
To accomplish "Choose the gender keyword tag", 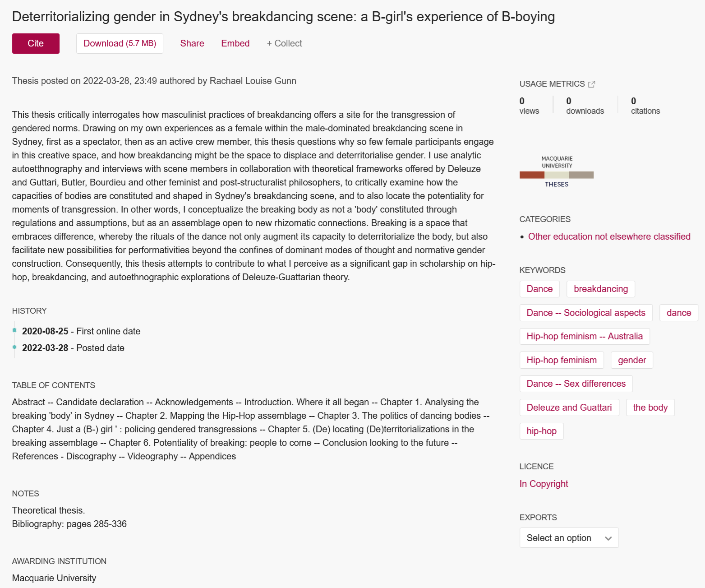I will pyautogui.click(x=632, y=360).
